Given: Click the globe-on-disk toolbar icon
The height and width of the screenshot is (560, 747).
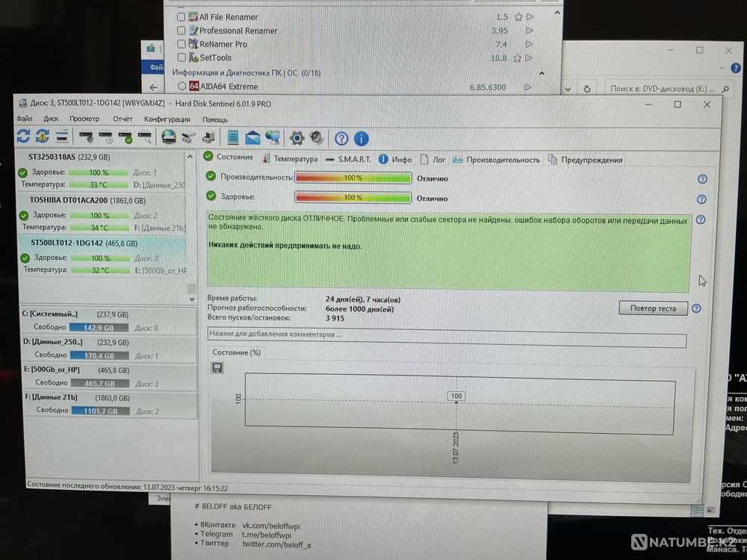Looking at the screenshot, I should (x=169, y=137).
